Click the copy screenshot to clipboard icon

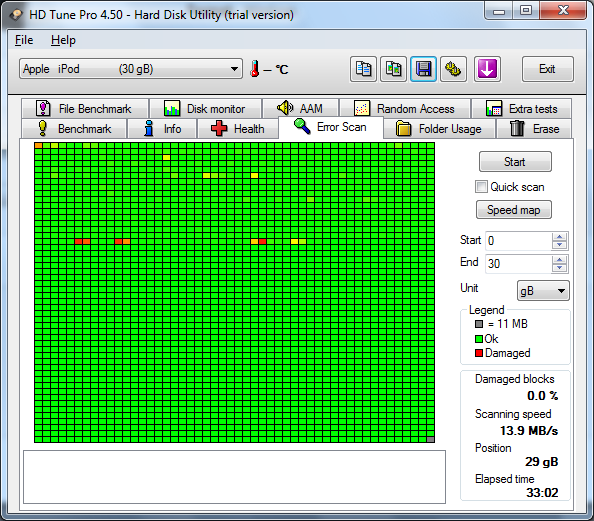point(393,69)
